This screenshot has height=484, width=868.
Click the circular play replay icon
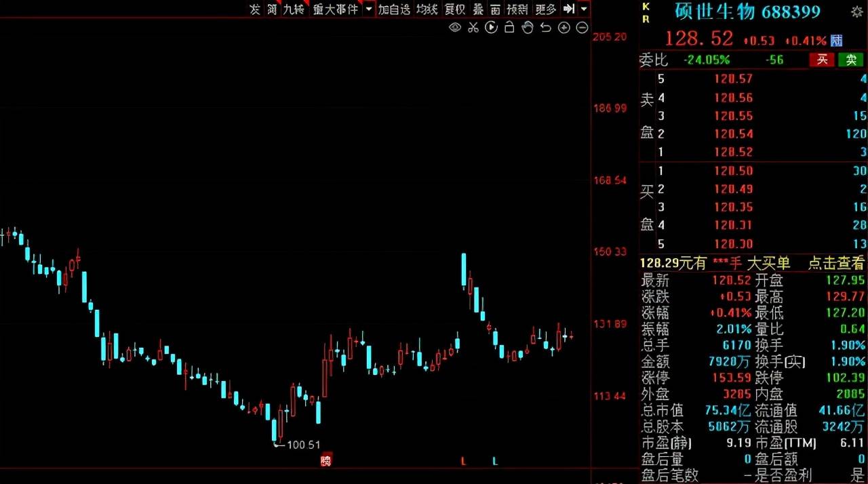coord(492,28)
